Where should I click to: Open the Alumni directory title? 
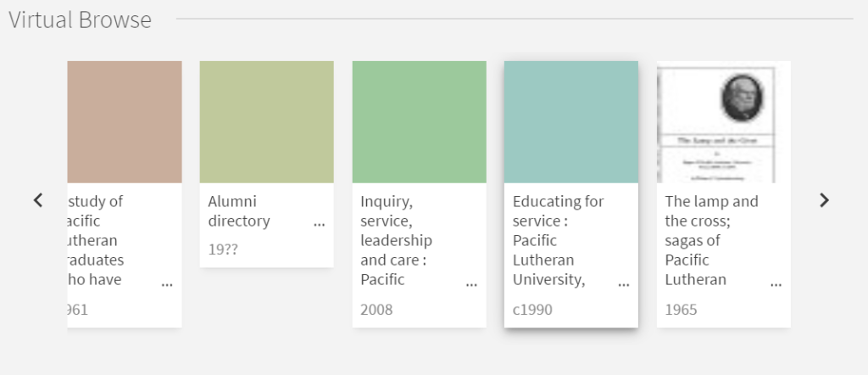[x=239, y=211]
